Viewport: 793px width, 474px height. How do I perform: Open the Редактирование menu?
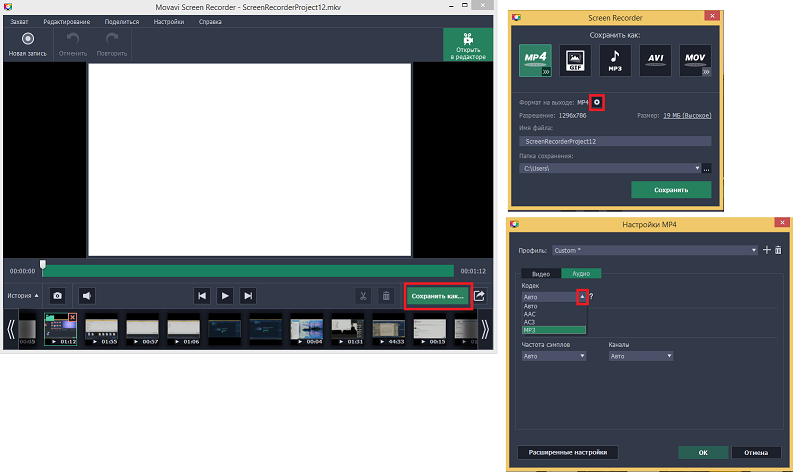click(x=67, y=22)
